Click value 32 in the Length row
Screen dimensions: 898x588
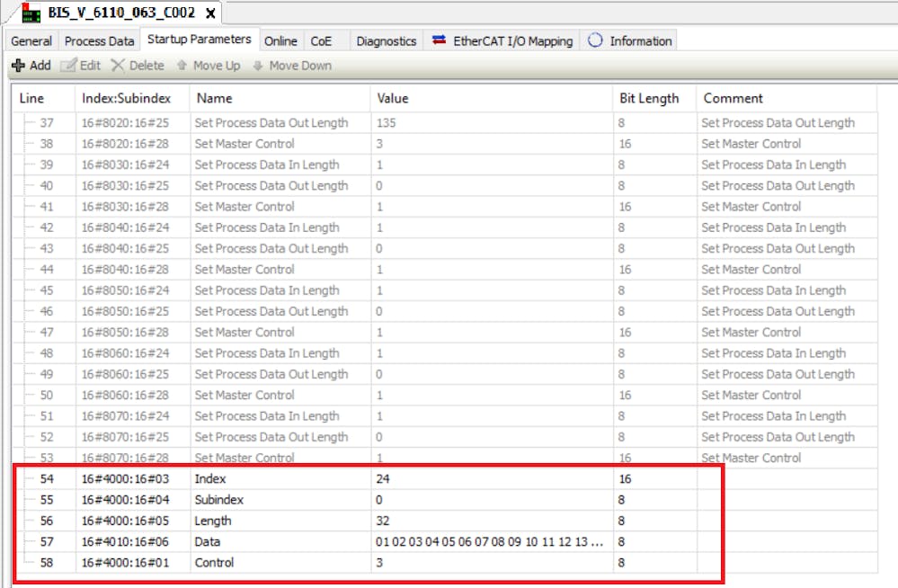(x=383, y=521)
